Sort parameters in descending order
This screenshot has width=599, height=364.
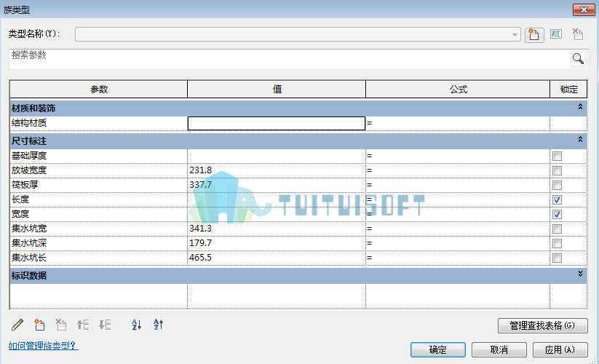(x=158, y=325)
